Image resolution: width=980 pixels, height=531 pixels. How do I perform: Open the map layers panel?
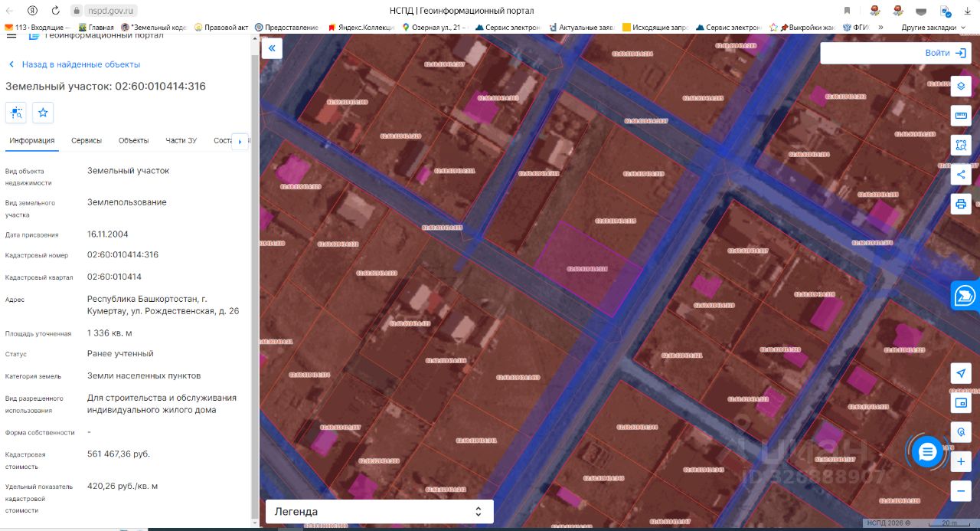(x=961, y=86)
